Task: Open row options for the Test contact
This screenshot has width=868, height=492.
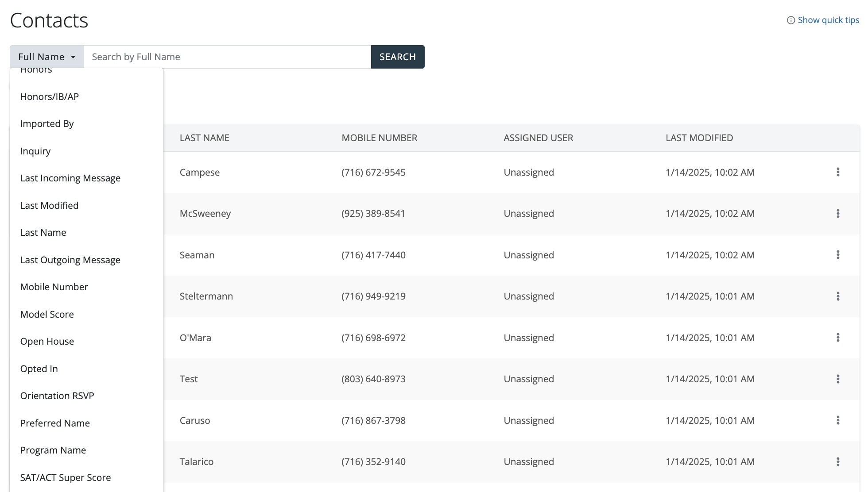Action: tap(837, 379)
